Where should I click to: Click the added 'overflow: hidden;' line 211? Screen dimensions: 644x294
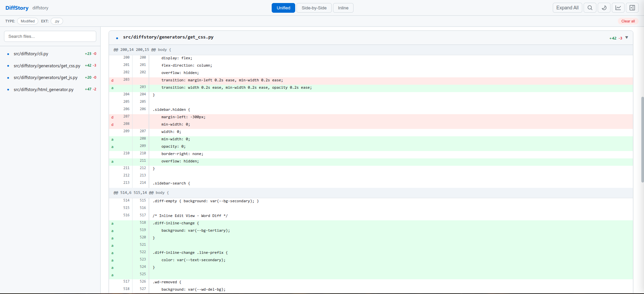coord(371,161)
